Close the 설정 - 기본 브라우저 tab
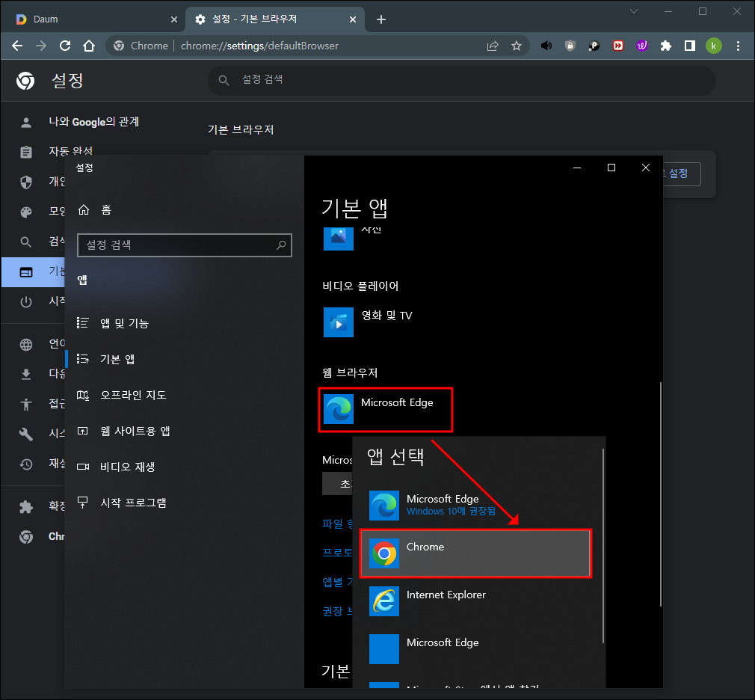The width and height of the screenshot is (755, 700). [x=353, y=19]
